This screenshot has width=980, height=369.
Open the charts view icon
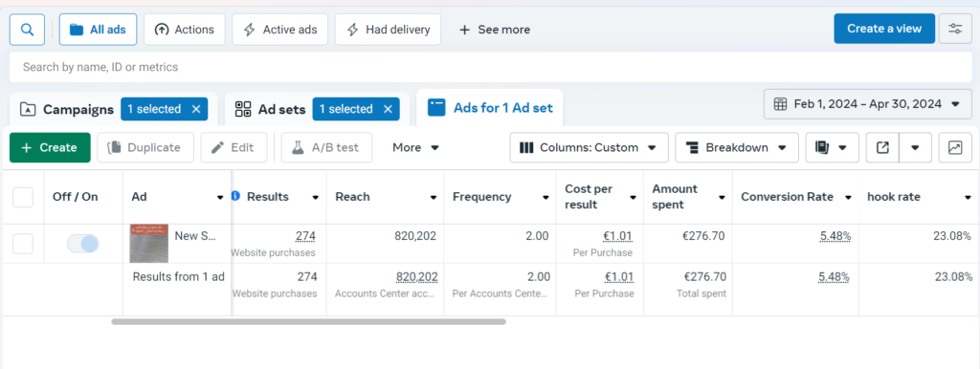(955, 147)
